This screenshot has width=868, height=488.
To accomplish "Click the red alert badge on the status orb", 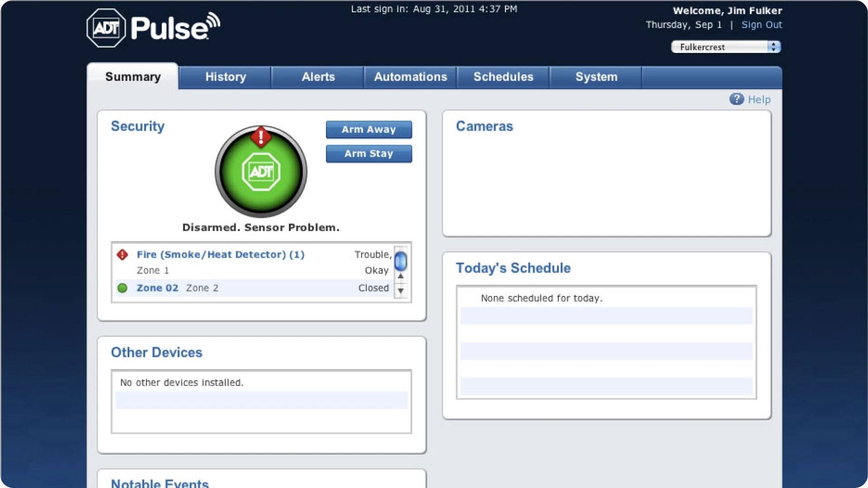I will tap(261, 136).
